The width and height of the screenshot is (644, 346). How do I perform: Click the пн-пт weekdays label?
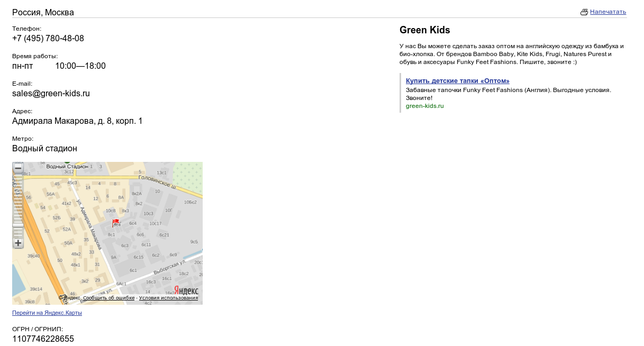22,66
